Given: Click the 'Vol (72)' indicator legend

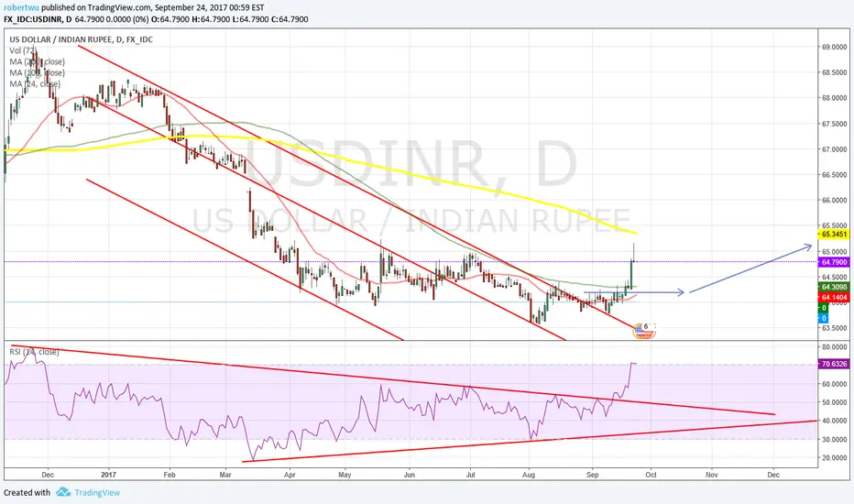Looking at the screenshot, I should pos(23,50).
